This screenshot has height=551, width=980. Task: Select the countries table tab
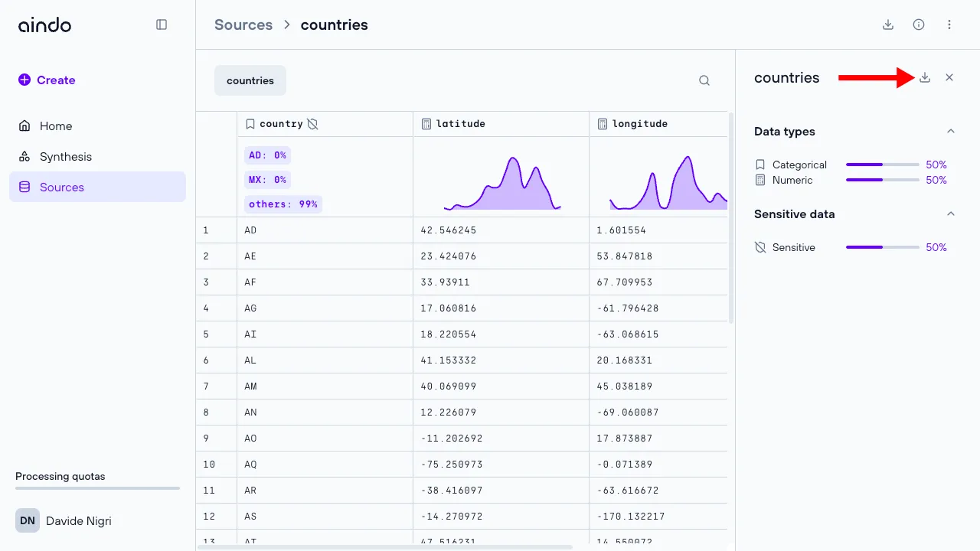point(250,80)
